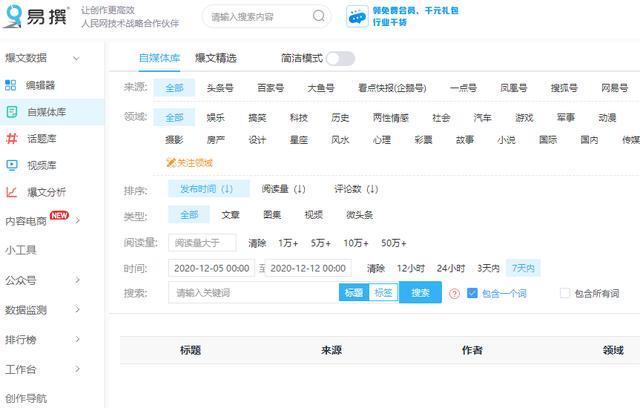This screenshot has height=408, width=640.
Task: Select the 24小时 time range link
Action: [451, 268]
